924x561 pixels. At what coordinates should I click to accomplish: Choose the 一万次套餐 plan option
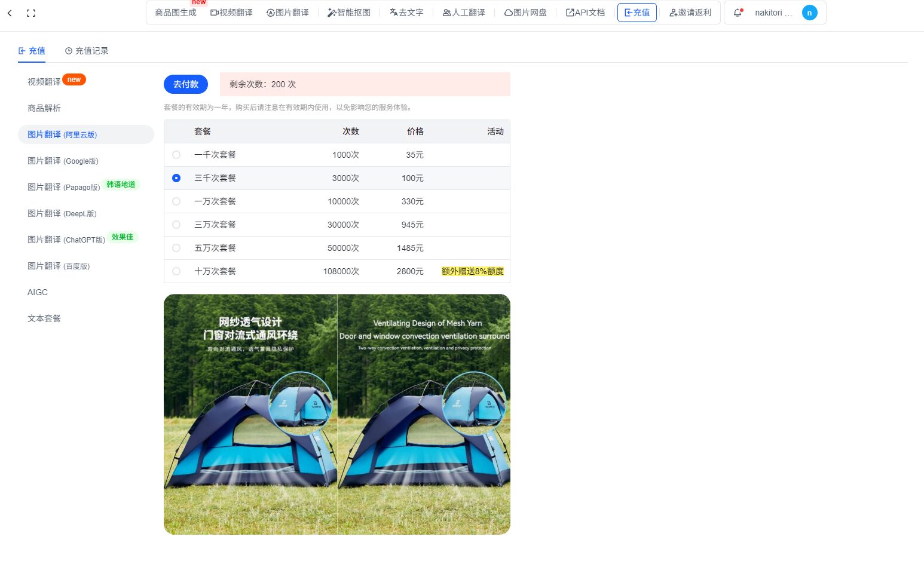[176, 201]
